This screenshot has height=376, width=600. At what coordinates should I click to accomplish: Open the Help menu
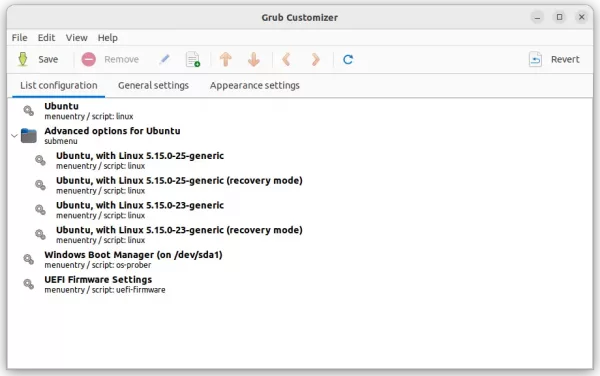108,37
